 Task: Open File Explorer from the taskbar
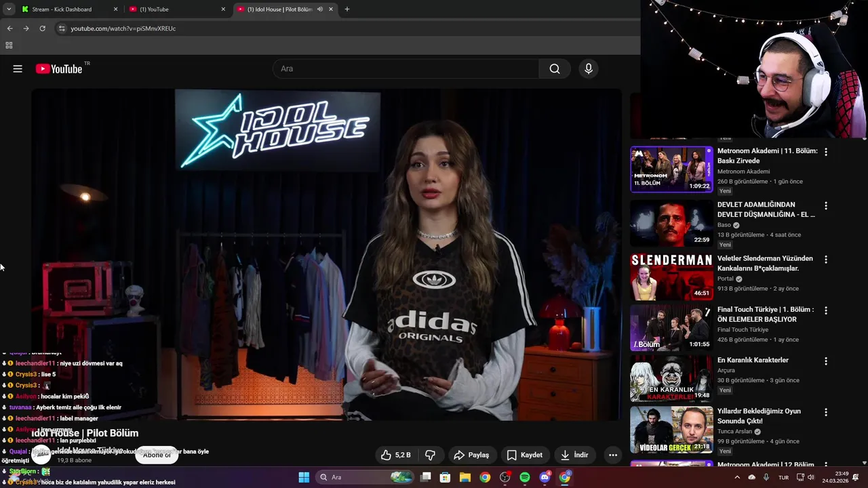coord(465,477)
